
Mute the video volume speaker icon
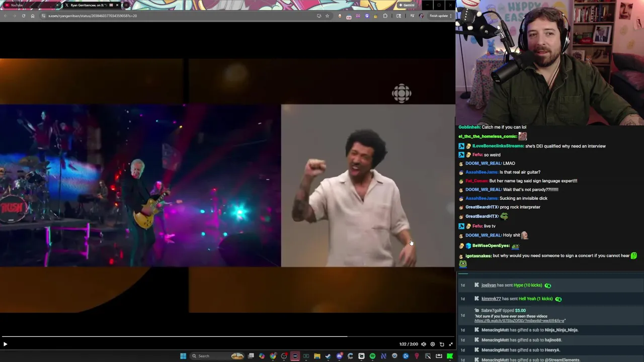coord(424,344)
